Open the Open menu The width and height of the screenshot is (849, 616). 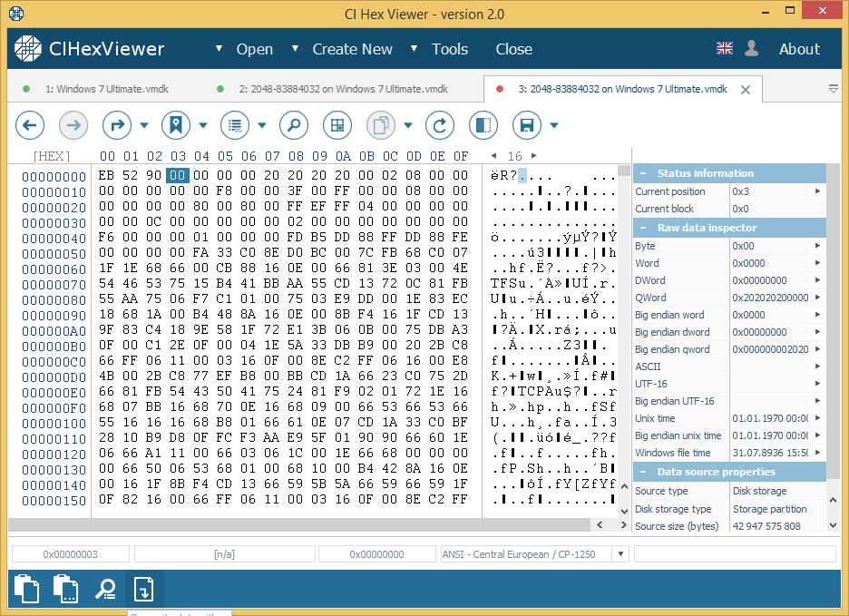[x=255, y=49]
